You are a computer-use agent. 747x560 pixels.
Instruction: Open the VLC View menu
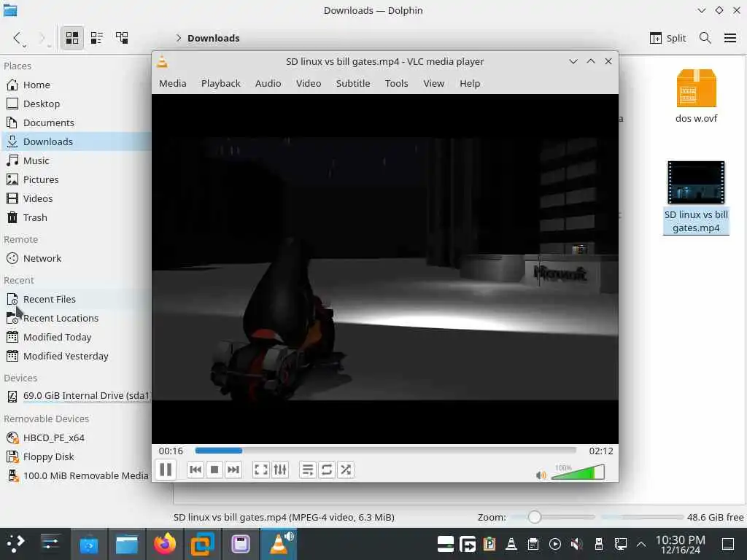tap(433, 83)
